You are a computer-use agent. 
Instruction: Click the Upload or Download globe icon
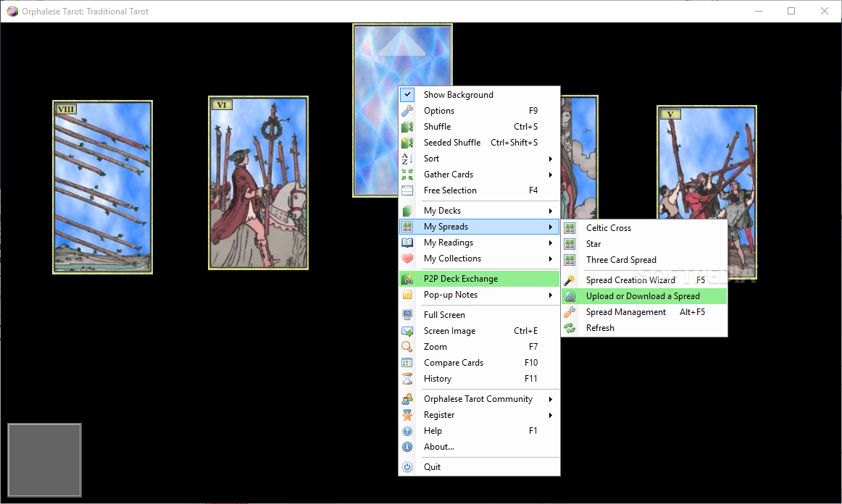pos(570,296)
